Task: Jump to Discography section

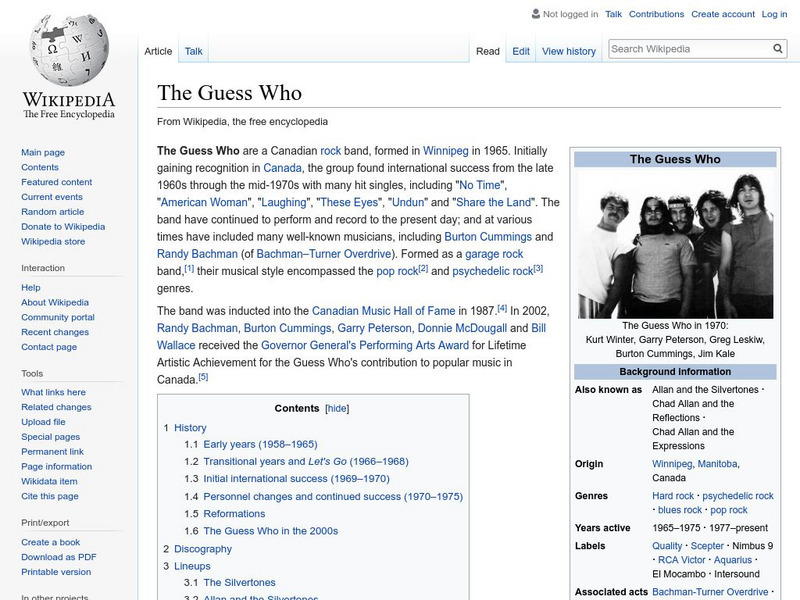Action: [203, 549]
